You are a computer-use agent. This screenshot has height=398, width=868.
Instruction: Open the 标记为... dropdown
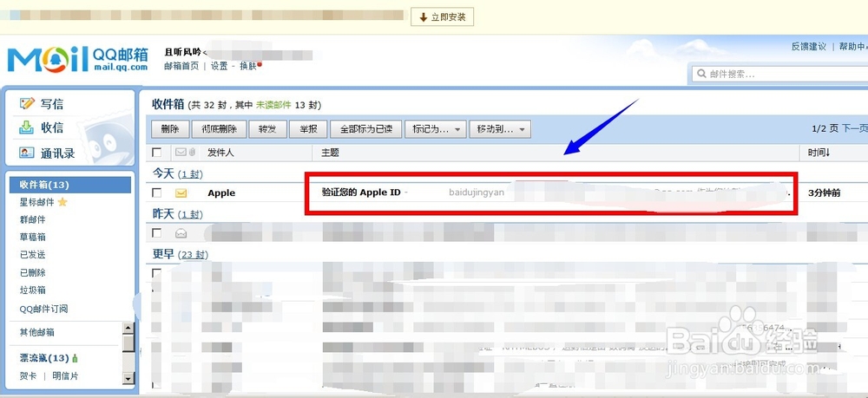coord(436,129)
